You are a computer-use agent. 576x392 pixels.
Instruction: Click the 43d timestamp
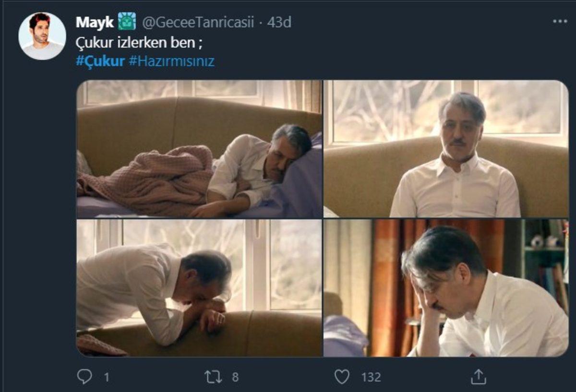pos(279,22)
